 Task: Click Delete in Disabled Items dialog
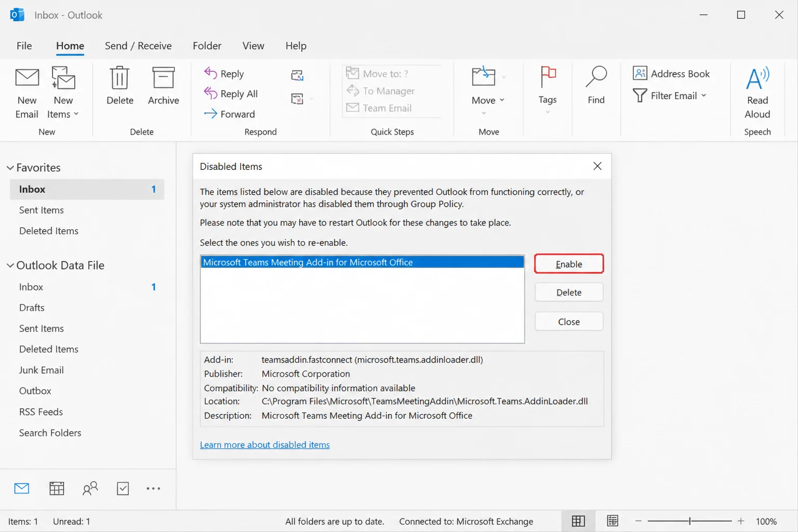click(569, 292)
